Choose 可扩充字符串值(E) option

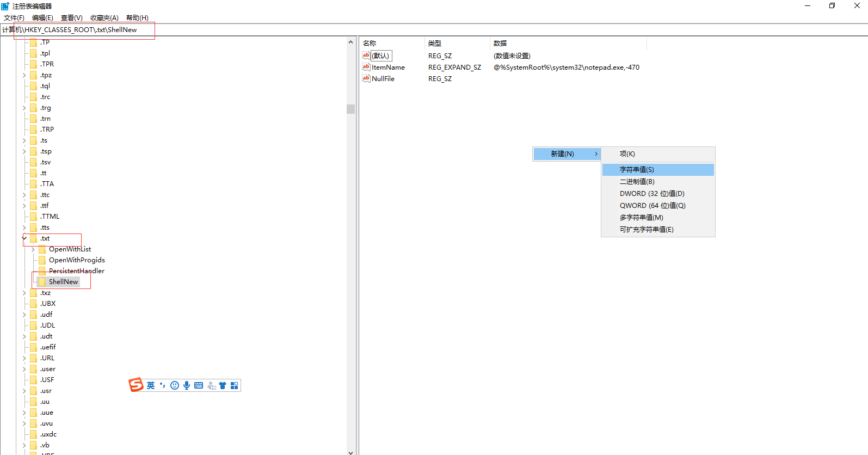pos(658,229)
